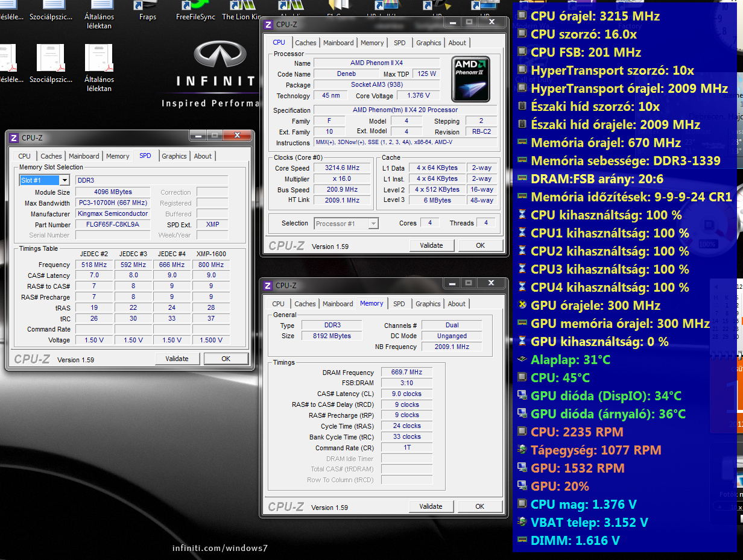The image size is (743, 560).
Task: Select the memory Size value 8192 MBytes
Action: coord(332,336)
